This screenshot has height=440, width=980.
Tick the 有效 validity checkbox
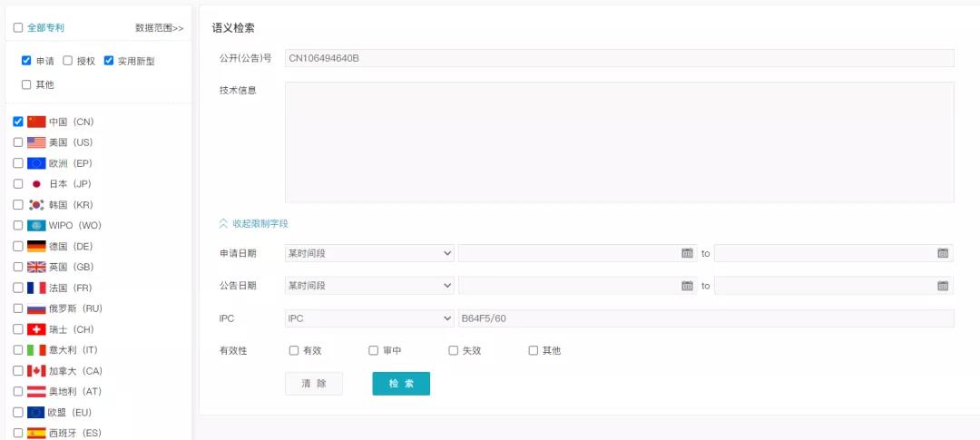tap(294, 350)
